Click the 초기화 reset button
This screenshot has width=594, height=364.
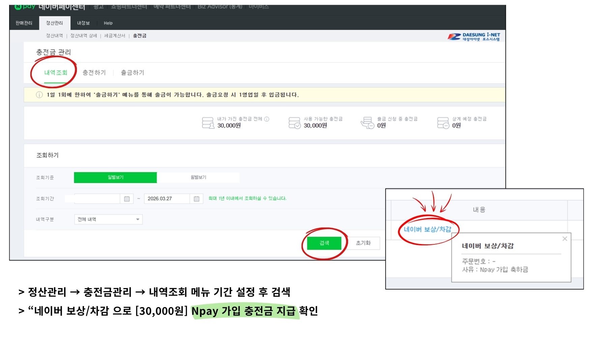363,243
